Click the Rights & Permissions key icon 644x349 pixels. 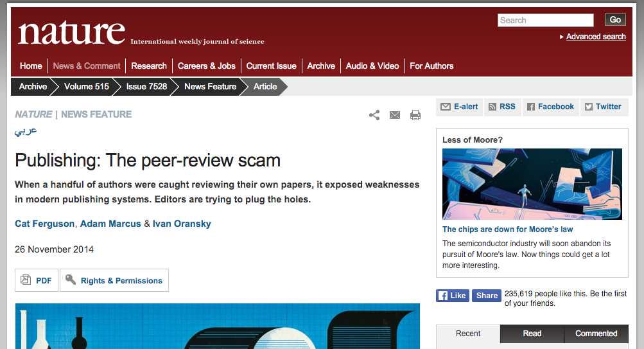(x=71, y=280)
